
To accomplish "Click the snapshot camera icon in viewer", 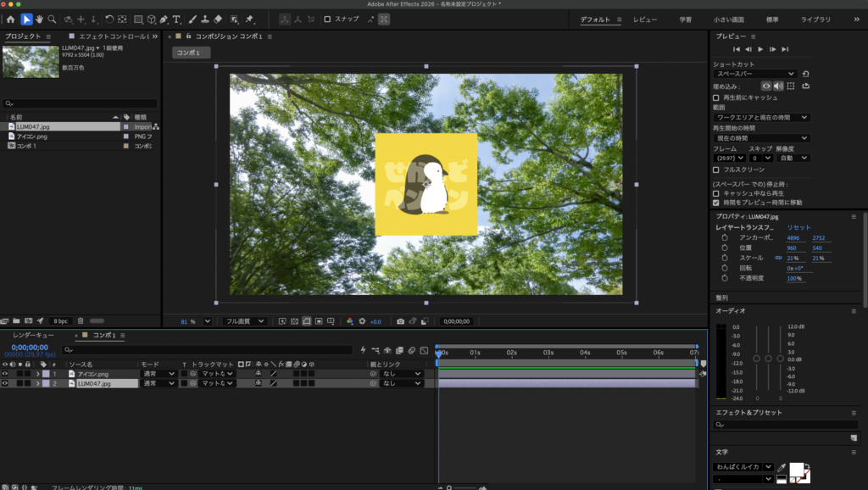I will point(400,321).
